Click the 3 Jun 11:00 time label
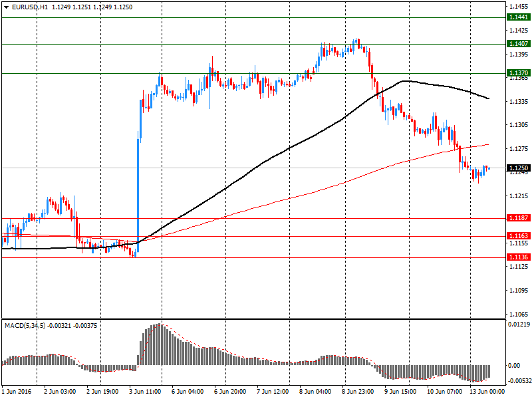 (x=145, y=392)
